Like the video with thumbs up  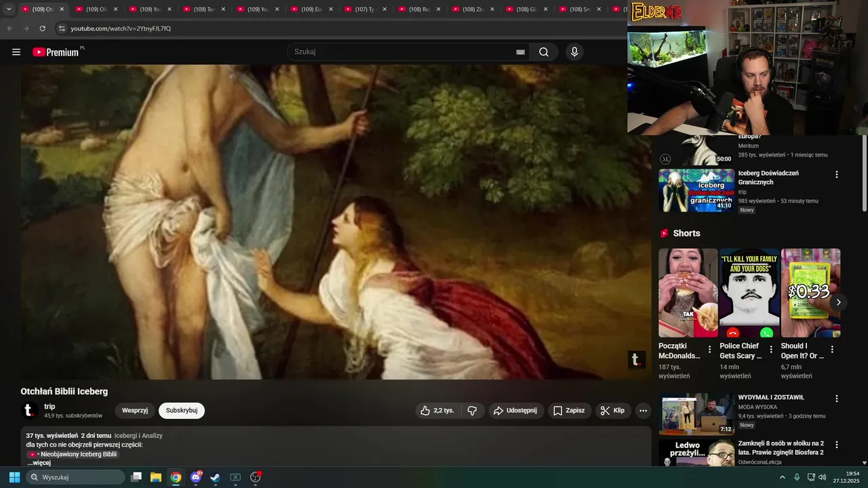point(437,411)
